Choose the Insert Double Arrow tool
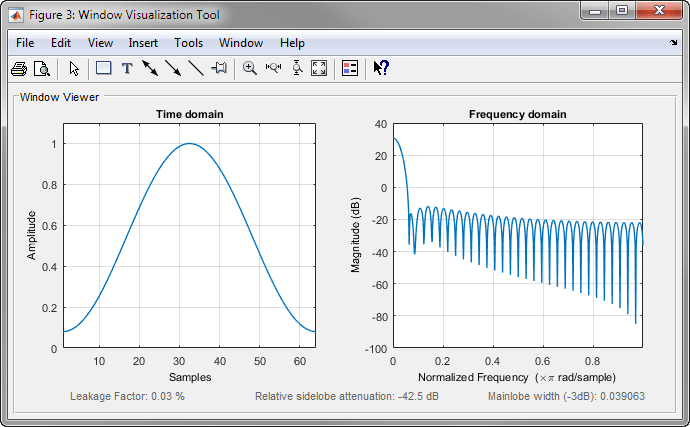690x427 pixels. (150, 68)
